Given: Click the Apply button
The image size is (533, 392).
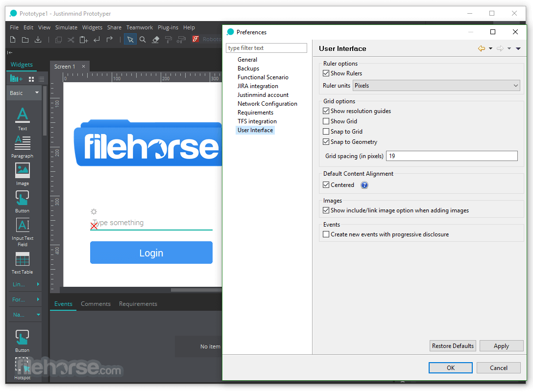Looking at the screenshot, I should 501,346.
